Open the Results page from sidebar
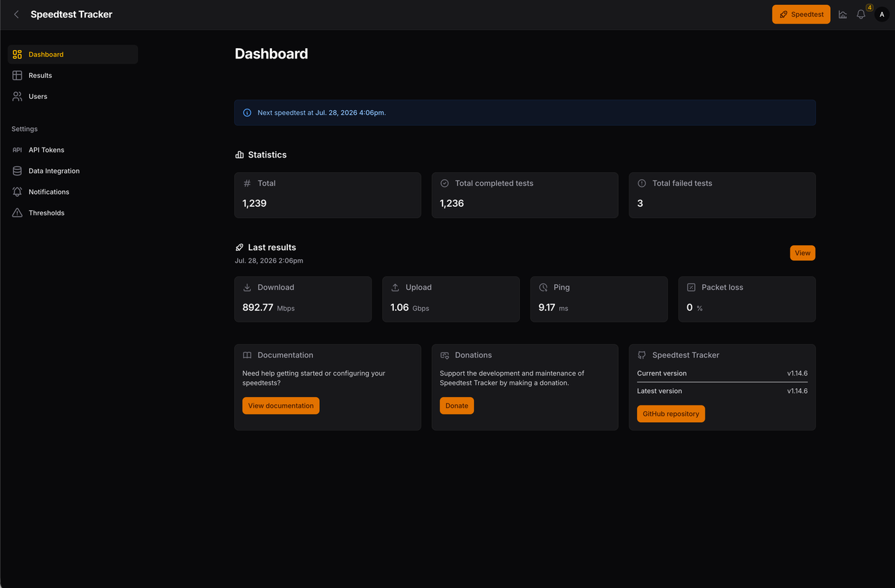895x588 pixels. 72,75
